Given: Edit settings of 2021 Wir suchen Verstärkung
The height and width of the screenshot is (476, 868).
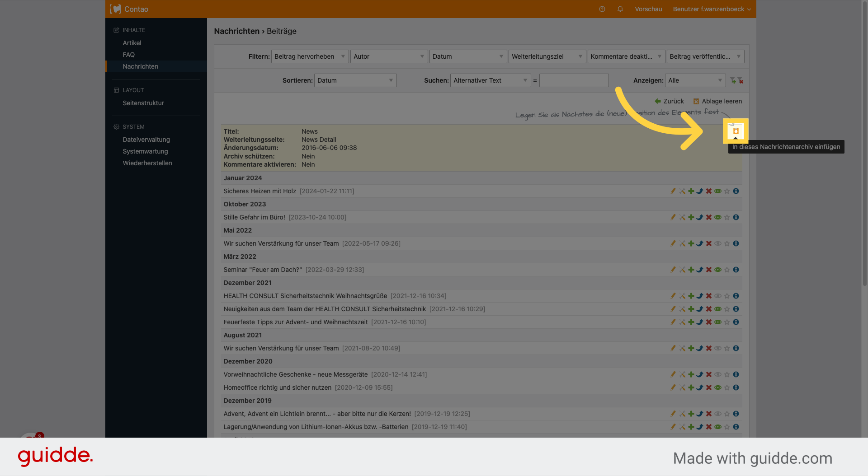Looking at the screenshot, I should pyautogui.click(x=682, y=348).
